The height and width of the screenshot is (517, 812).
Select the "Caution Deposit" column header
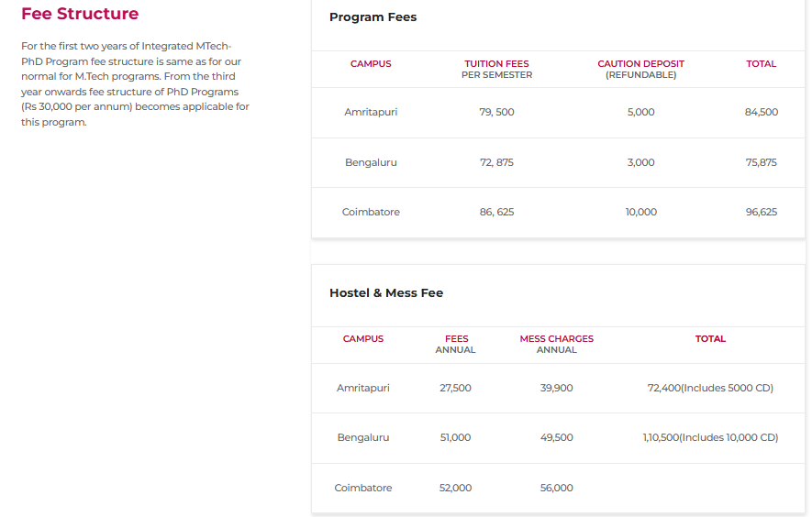tap(640, 64)
